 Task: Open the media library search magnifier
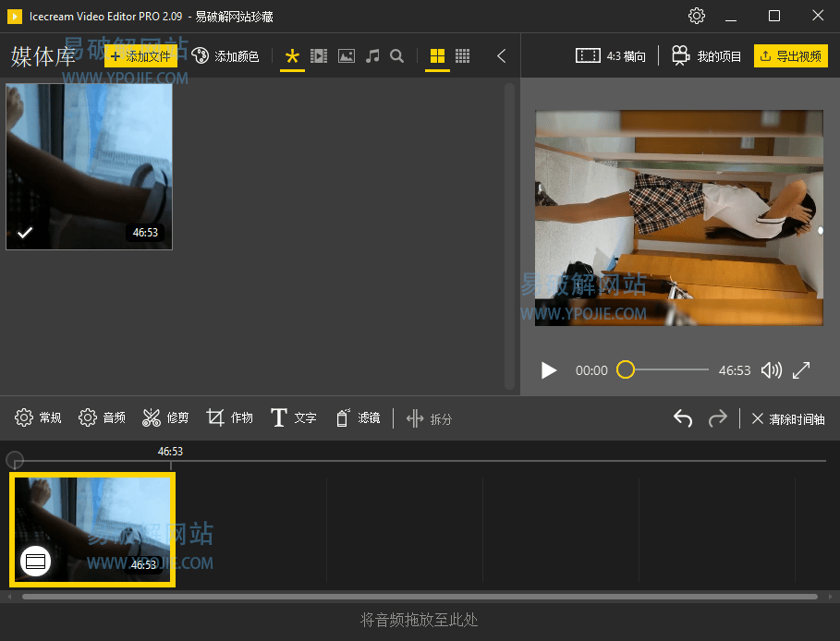pos(397,56)
